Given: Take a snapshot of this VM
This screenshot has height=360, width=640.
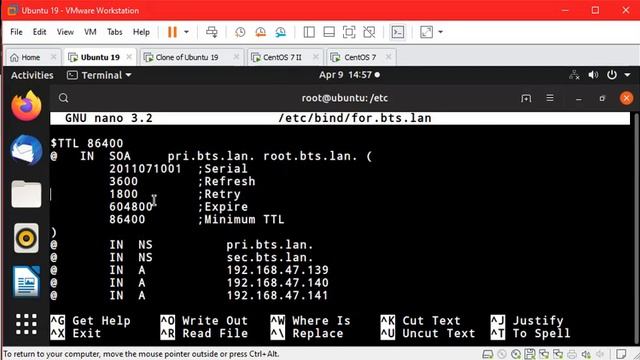Looking at the screenshot, I should (240, 32).
